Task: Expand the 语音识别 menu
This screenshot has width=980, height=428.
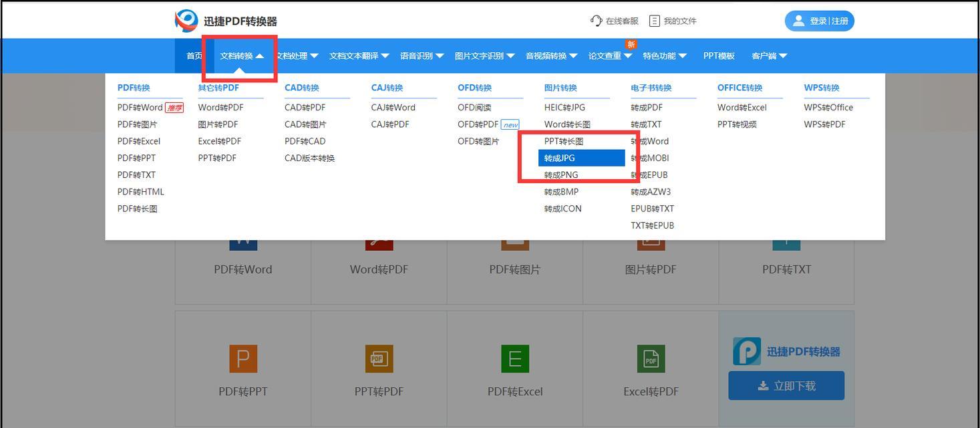Action: 422,56
